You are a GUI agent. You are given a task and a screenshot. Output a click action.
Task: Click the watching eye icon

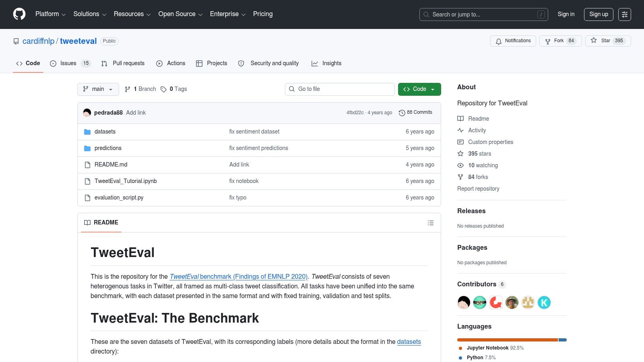(x=460, y=165)
